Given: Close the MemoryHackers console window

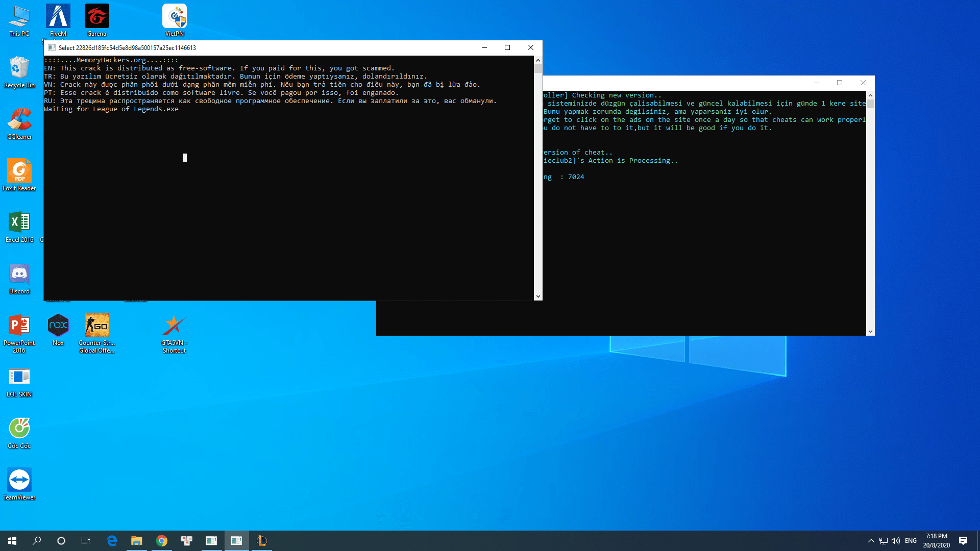Looking at the screenshot, I should pyautogui.click(x=531, y=47).
